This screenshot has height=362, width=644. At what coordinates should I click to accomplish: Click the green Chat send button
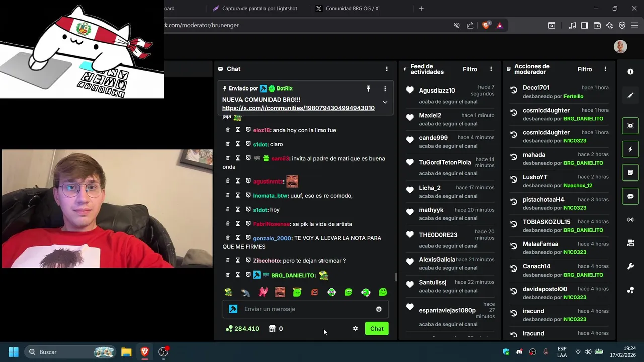(377, 329)
